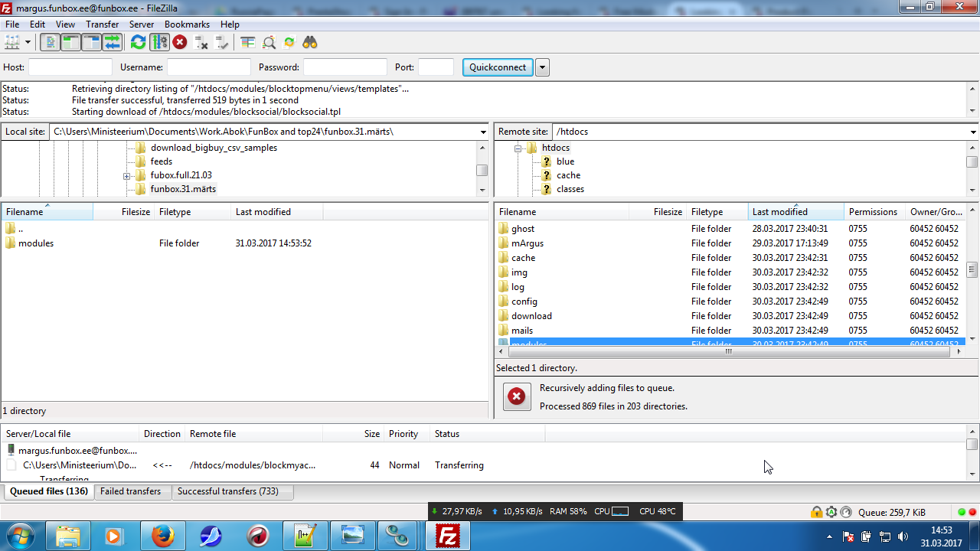
Task: Select the remote mArgus folder
Action: click(528, 243)
